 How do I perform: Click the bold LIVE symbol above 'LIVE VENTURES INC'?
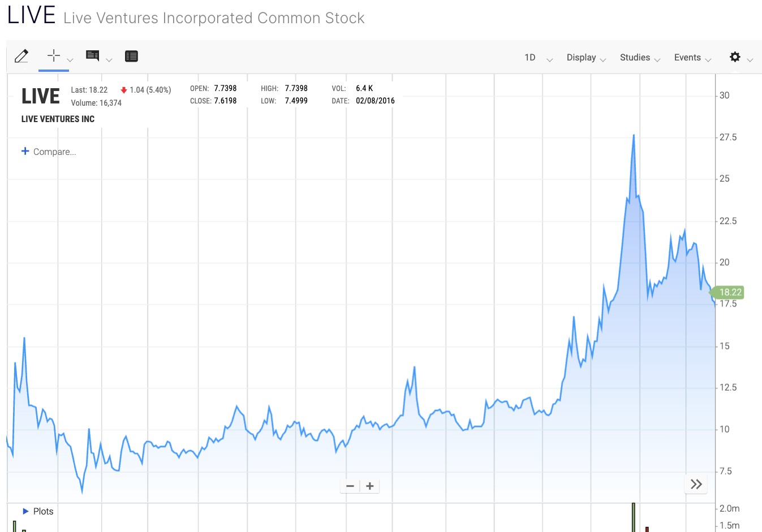coord(41,96)
